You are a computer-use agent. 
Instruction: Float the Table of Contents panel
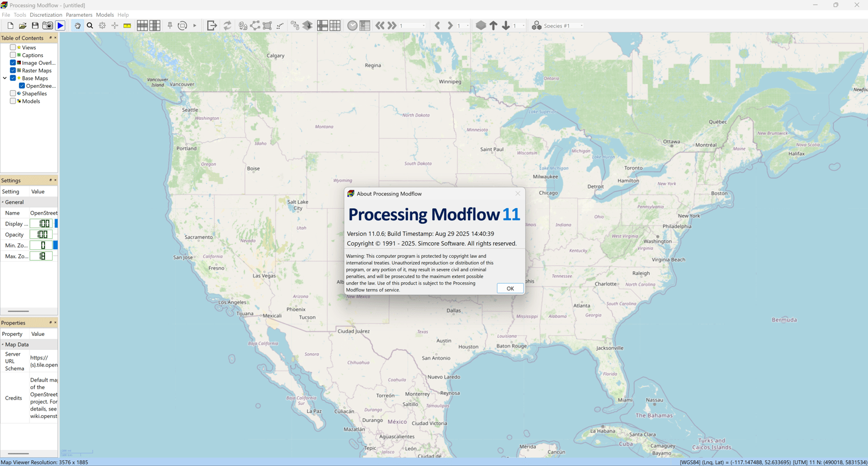[50, 38]
